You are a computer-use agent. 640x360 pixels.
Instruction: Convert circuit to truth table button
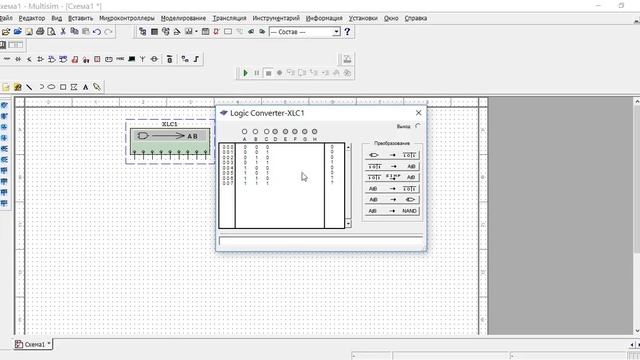[391, 155]
